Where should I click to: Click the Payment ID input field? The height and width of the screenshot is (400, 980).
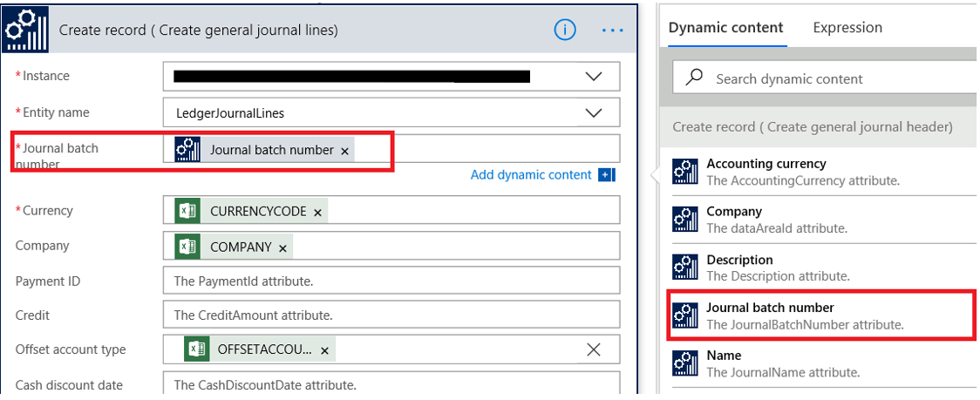pyautogui.click(x=391, y=281)
